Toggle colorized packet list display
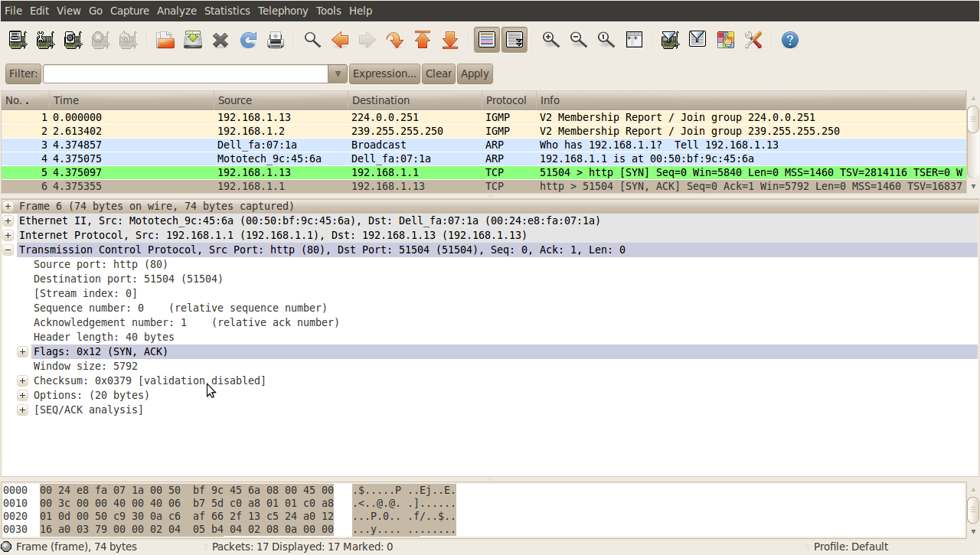Viewport: 980px width, 555px height. [x=486, y=39]
